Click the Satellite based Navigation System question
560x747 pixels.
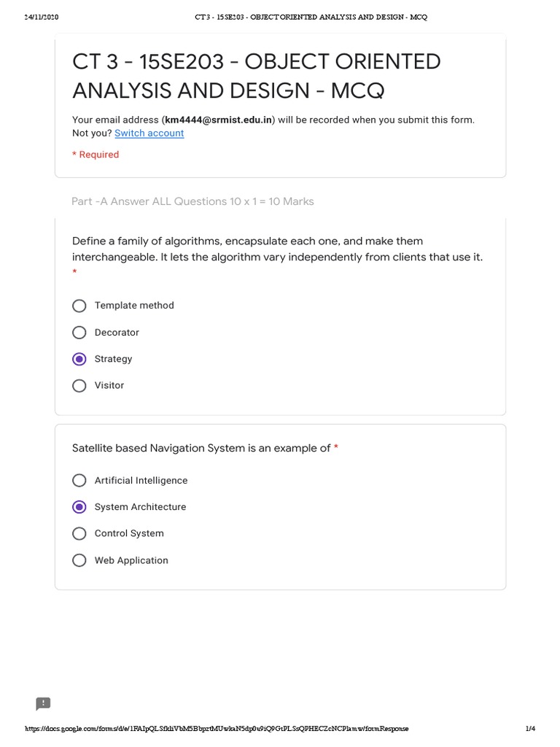[201, 448]
